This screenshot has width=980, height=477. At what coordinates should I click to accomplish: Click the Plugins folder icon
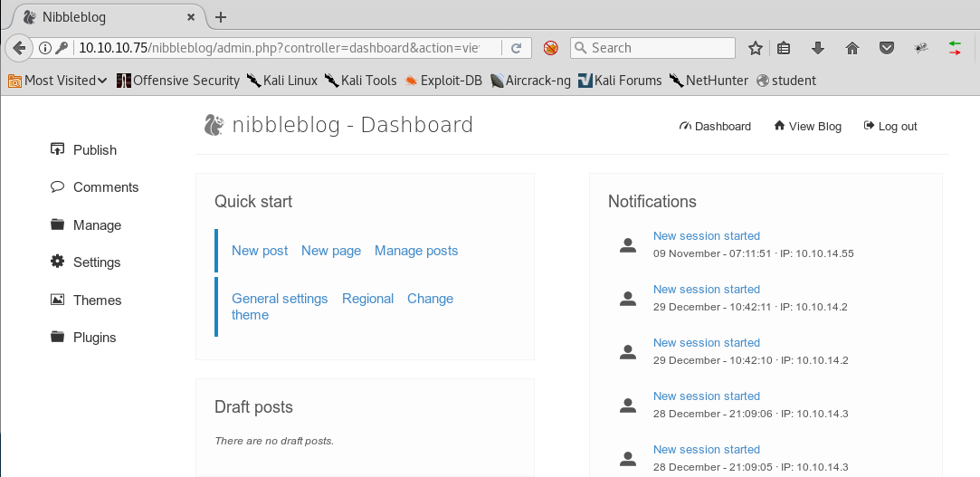click(58, 338)
